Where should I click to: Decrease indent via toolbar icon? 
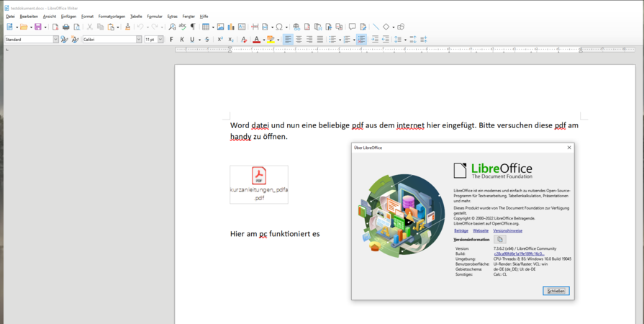385,40
